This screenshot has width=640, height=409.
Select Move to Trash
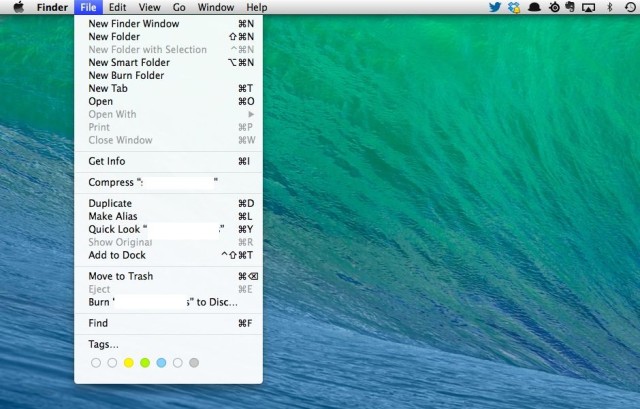(120, 276)
